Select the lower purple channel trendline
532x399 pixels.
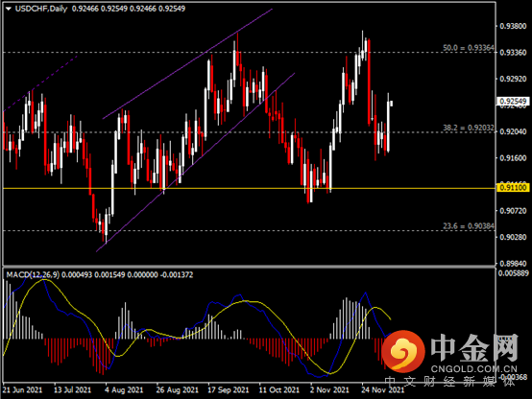click(196, 162)
